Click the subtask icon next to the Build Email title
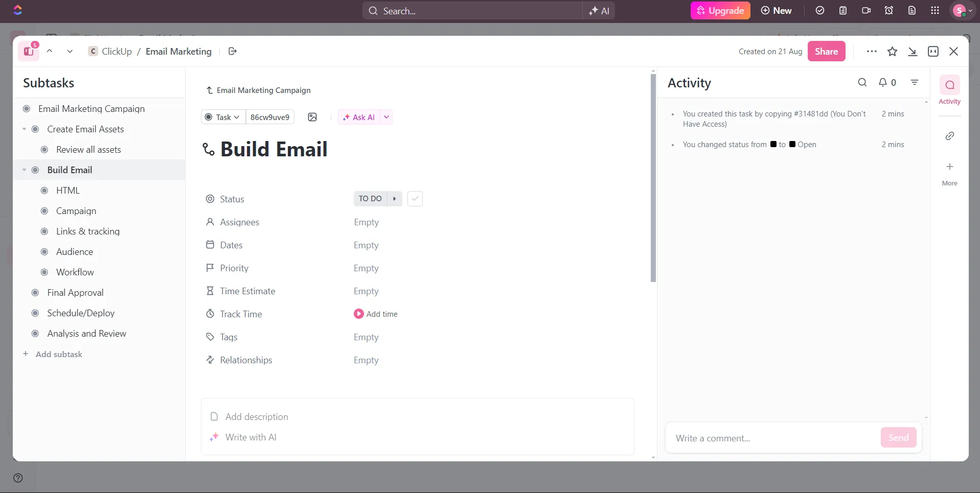 point(209,149)
